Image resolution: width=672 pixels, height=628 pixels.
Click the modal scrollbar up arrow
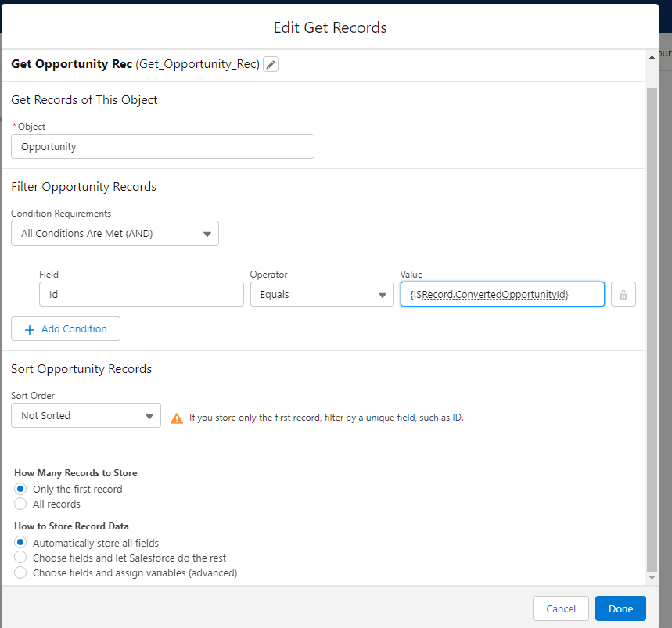click(652, 56)
